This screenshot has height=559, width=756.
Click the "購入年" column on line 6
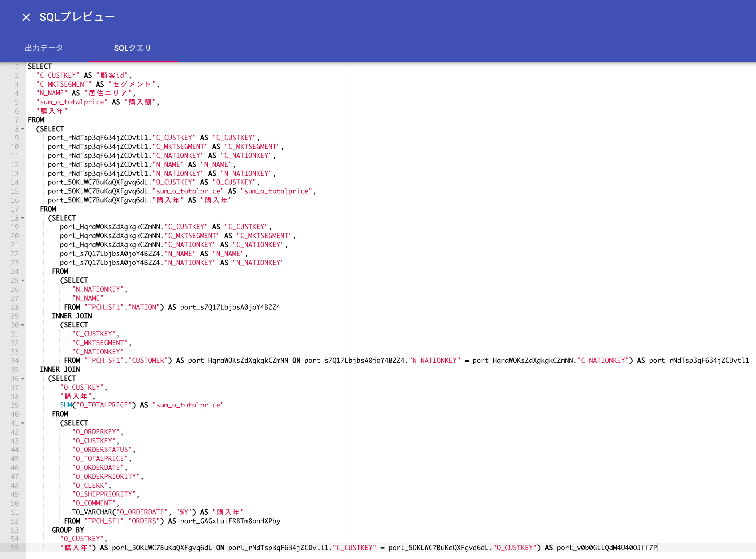51,110
